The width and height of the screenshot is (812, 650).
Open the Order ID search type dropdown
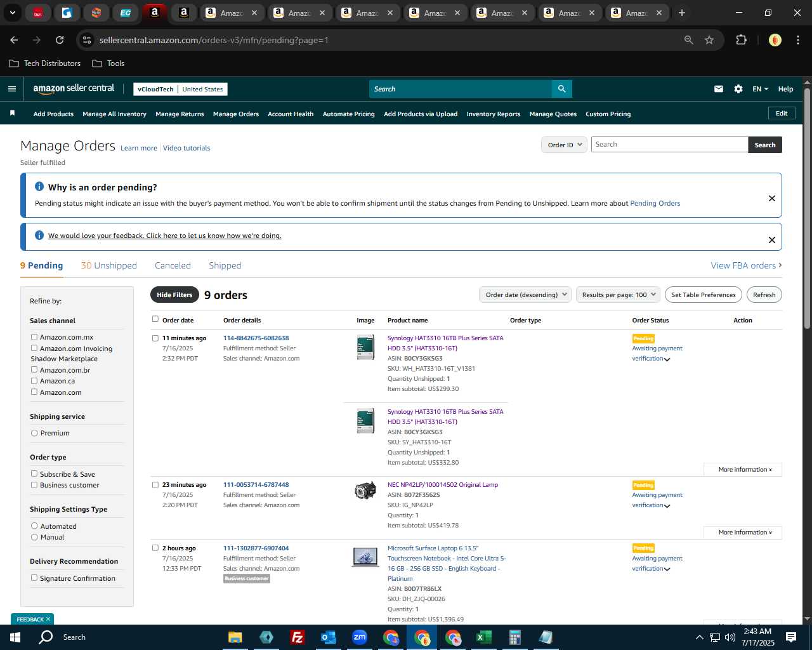coord(565,145)
